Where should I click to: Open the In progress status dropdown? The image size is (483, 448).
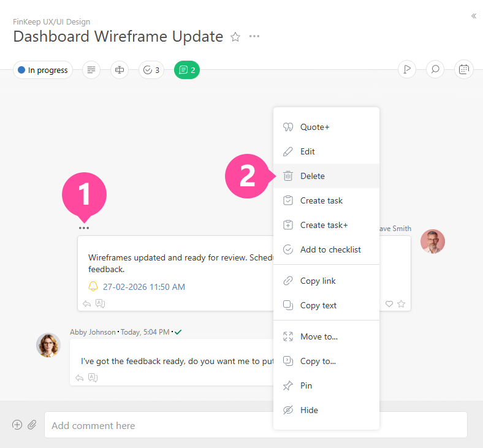click(43, 70)
